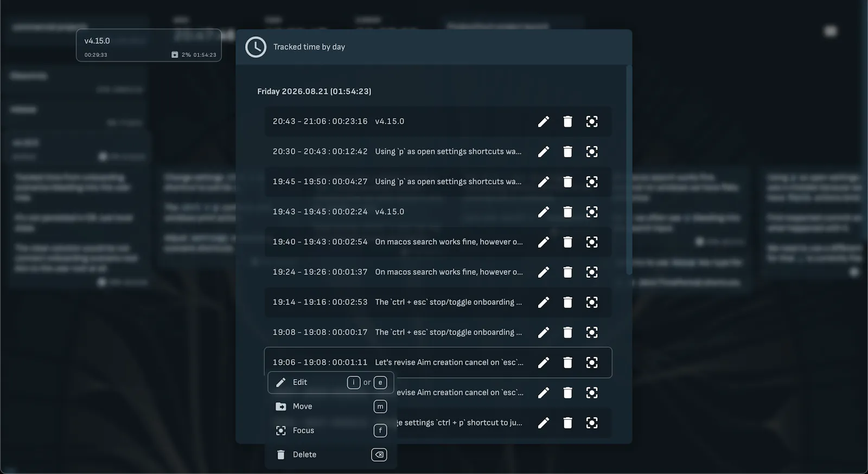This screenshot has height=474, width=868.
Task: Focus on the 19:14 - 19:16 entry
Action: 592,302
